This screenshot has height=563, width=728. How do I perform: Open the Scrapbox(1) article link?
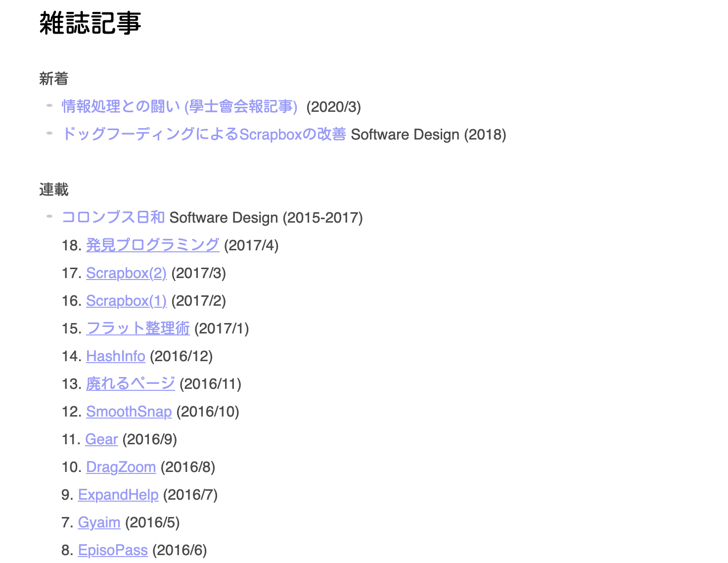point(126,301)
